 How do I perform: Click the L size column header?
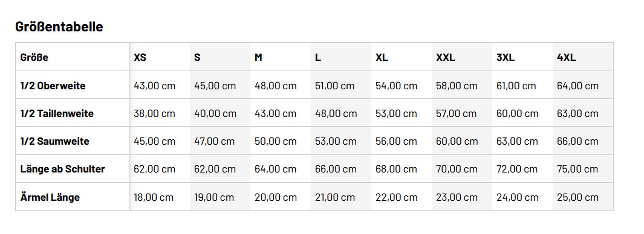[318, 57]
